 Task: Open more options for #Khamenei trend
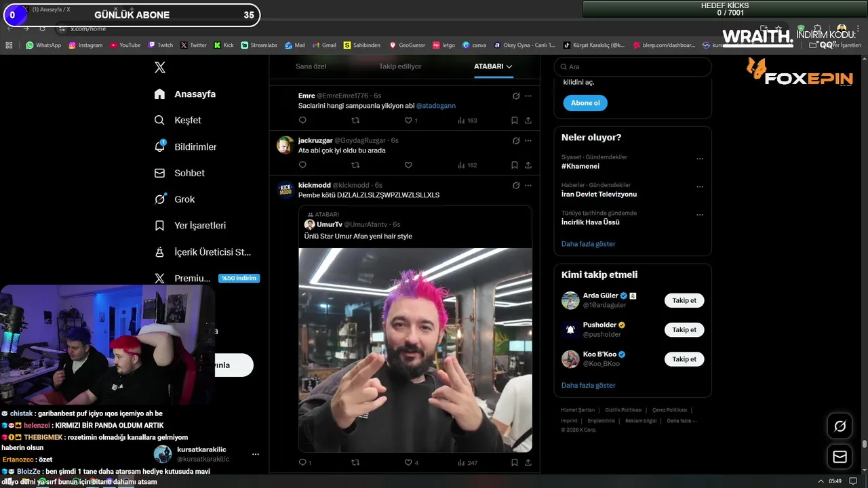[700, 159]
